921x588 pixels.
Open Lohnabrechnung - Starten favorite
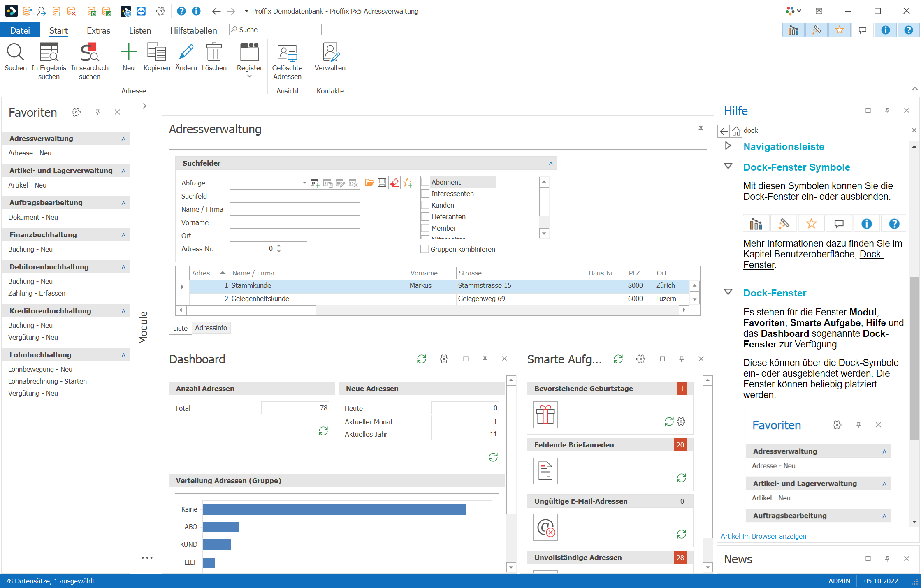coord(47,381)
